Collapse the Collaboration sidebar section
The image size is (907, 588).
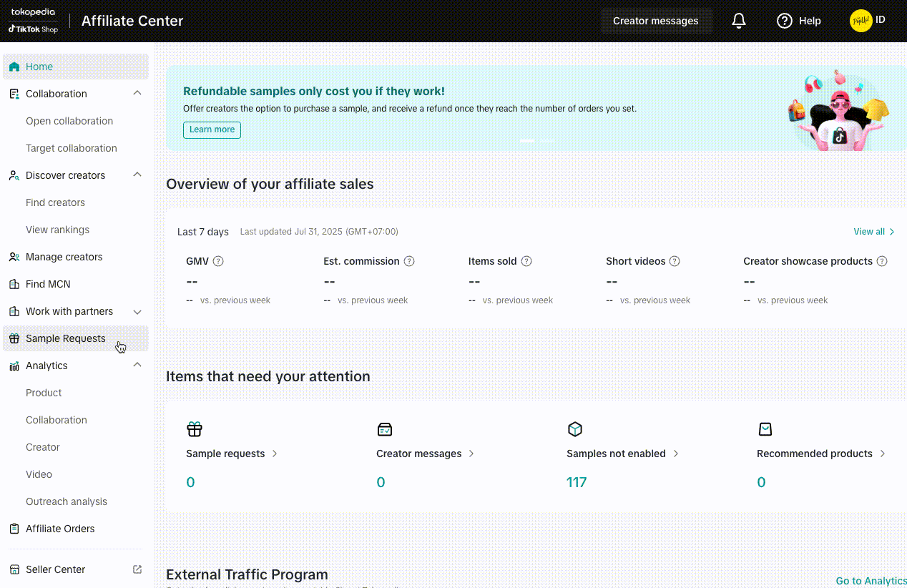[x=137, y=93]
